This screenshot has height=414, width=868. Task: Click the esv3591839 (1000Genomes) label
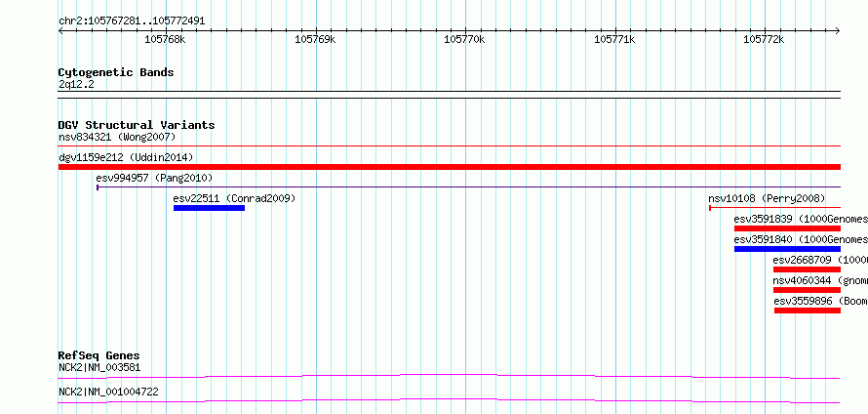point(801,219)
